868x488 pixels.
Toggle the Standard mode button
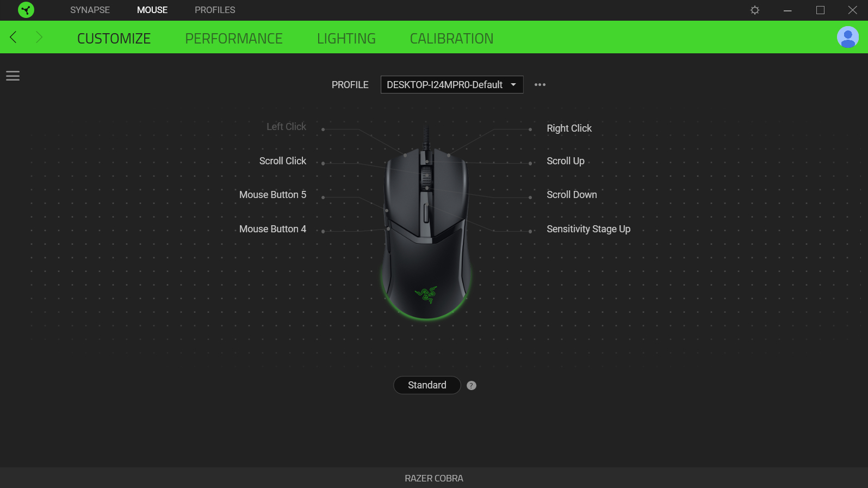[x=427, y=385]
